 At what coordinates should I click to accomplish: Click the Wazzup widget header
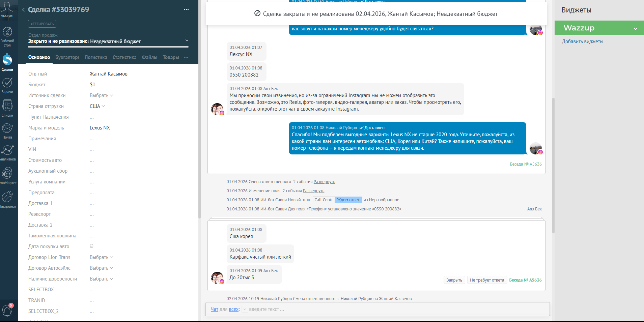(x=599, y=28)
